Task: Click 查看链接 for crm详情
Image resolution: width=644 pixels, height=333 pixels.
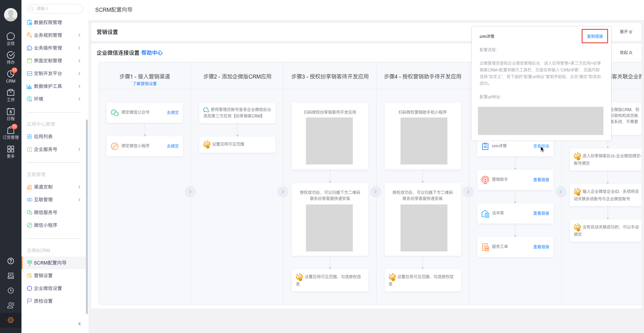Action: pyautogui.click(x=541, y=146)
